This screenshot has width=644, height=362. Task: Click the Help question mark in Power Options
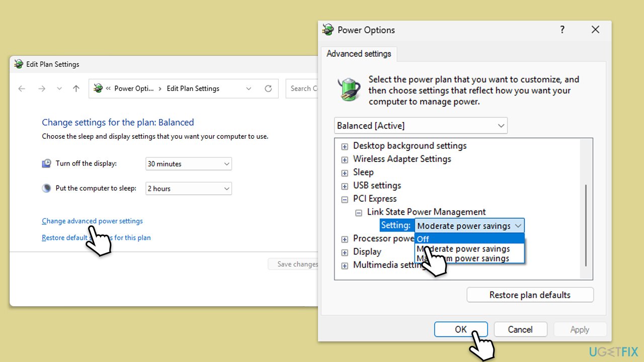(x=562, y=30)
